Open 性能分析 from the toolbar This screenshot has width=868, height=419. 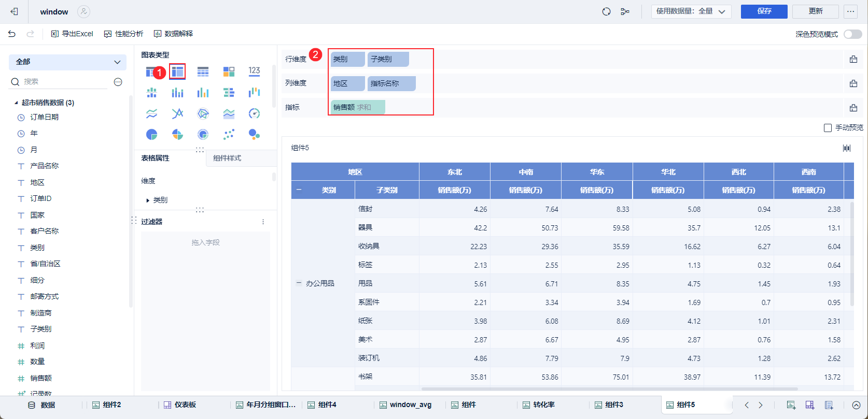coord(123,34)
